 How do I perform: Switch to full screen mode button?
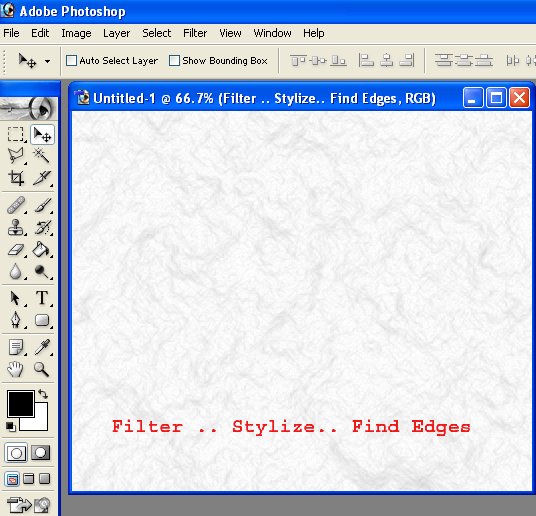pos(44,479)
